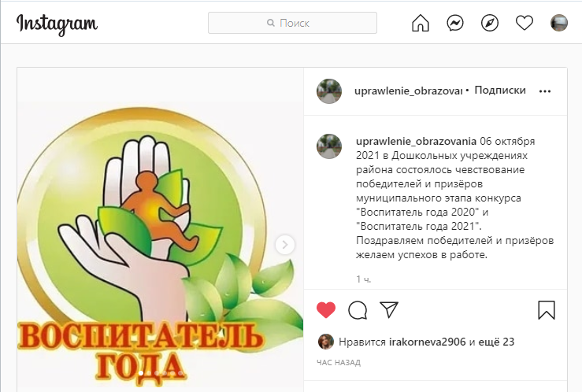582x392 pixels.
Task: Toggle save post bookmark icon
Action: pos(547,310)
